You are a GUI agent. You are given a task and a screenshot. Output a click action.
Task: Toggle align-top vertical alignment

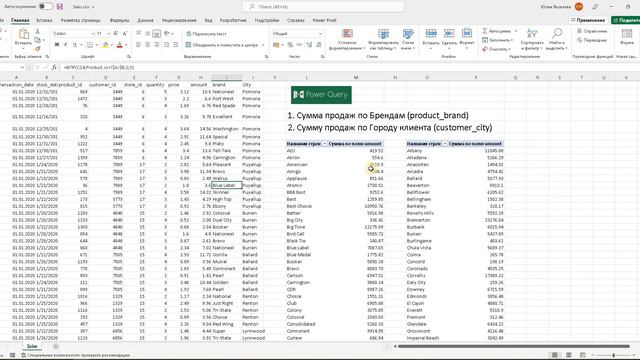click(x=139, y=33)
